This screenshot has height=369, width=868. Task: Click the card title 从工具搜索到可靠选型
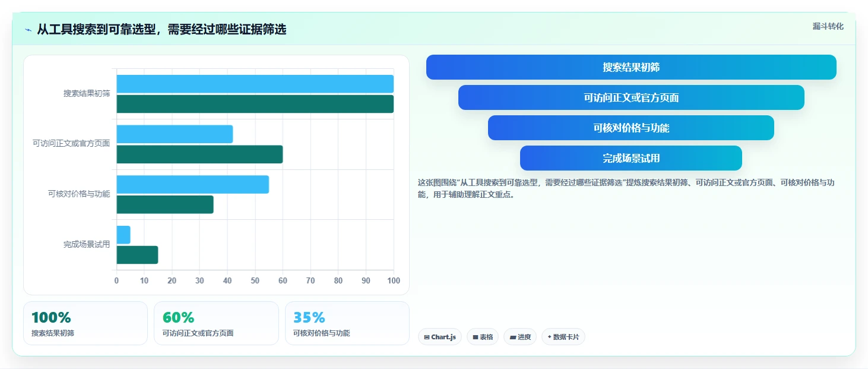click(161, 29)
